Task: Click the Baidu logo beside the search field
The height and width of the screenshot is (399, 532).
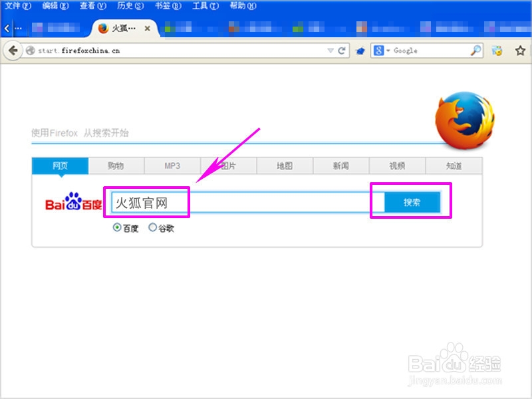Action: point(74,201)
